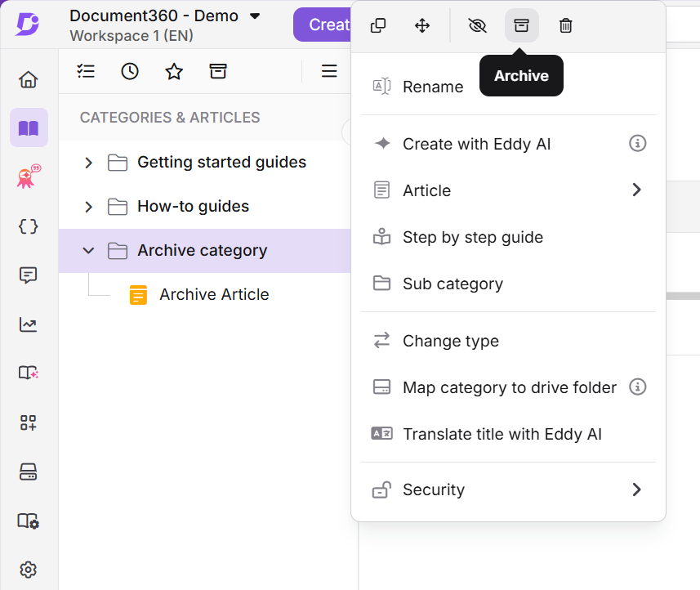Click the Document360 logo

(28, 24)
